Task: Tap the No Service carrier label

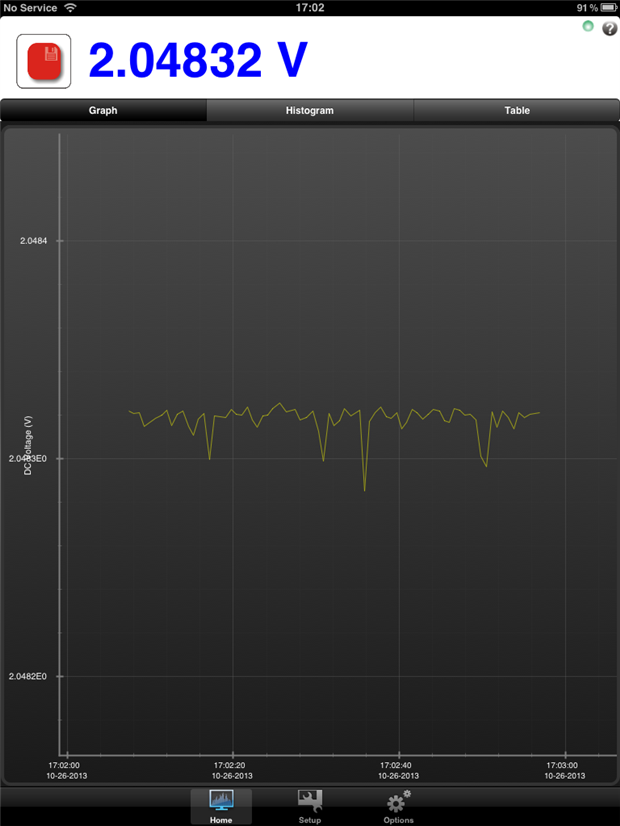Action: (30, 8)
